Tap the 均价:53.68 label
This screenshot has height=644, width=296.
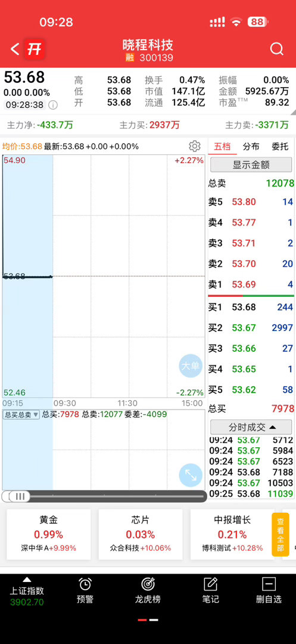(22, 146)
